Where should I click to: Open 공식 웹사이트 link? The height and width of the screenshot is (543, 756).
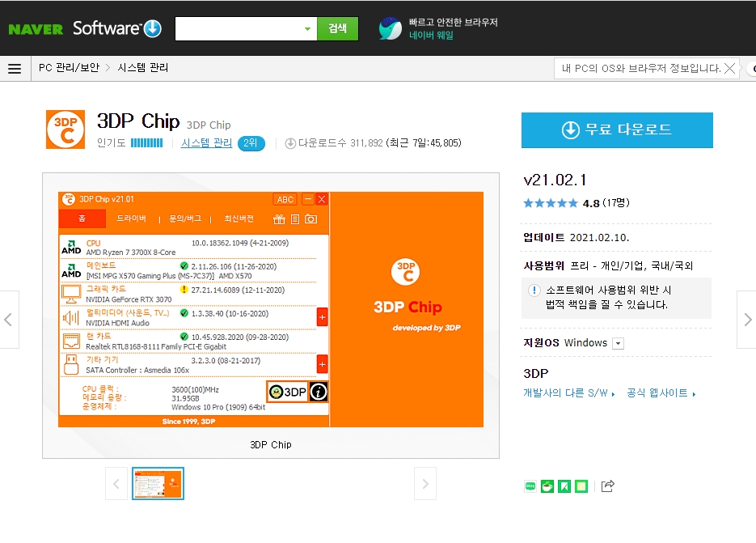coord(661,393)
